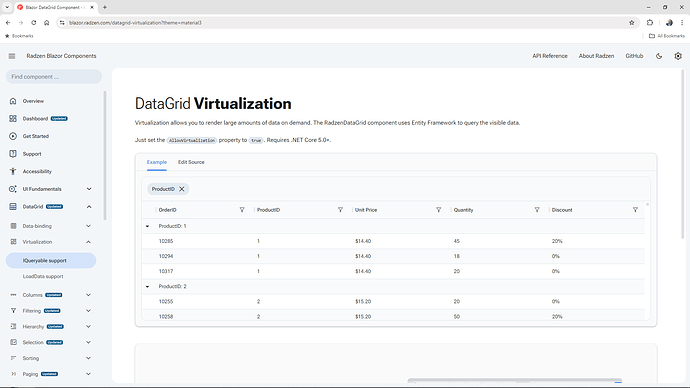
Task: Open filter for OrderID column
Action: click(242, 210)
